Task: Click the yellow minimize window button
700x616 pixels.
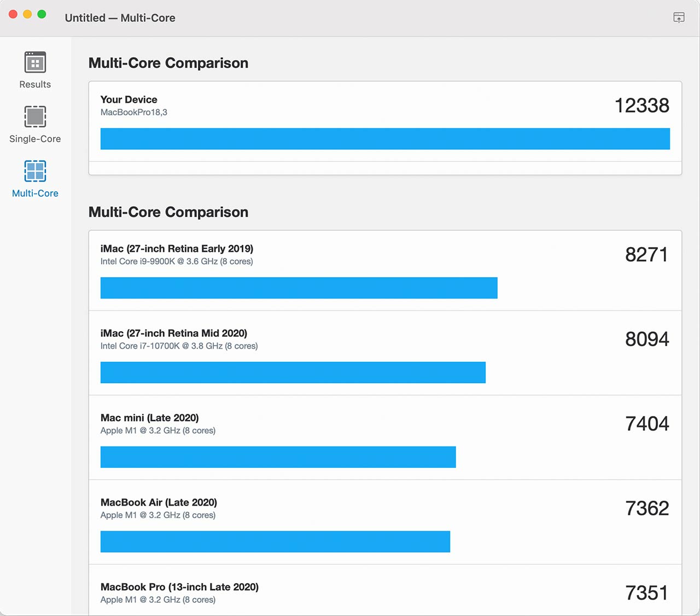Action: [27, 15]
